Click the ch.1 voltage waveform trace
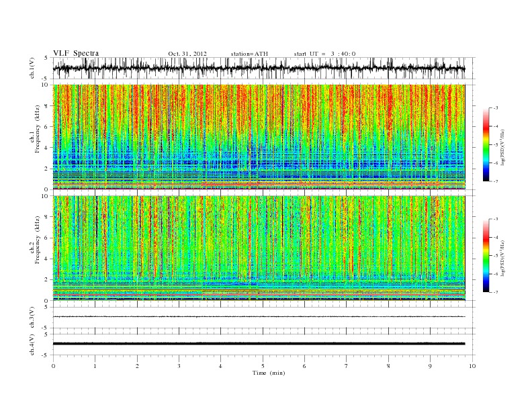532x411 pixels. point(259,68)
